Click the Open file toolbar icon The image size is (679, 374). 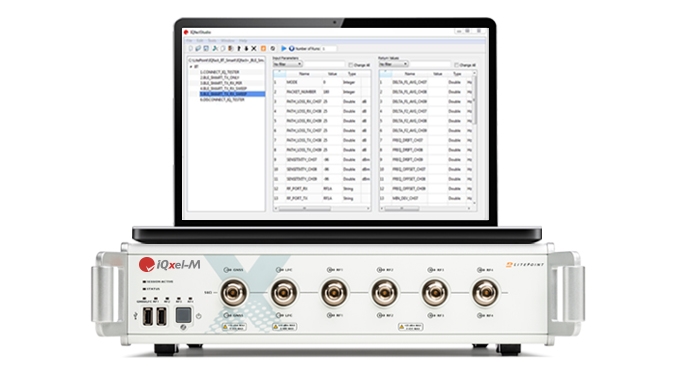(198, 48)
